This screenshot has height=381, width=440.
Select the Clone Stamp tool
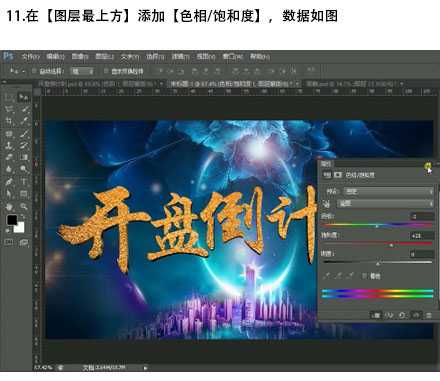tap(9, 146)
